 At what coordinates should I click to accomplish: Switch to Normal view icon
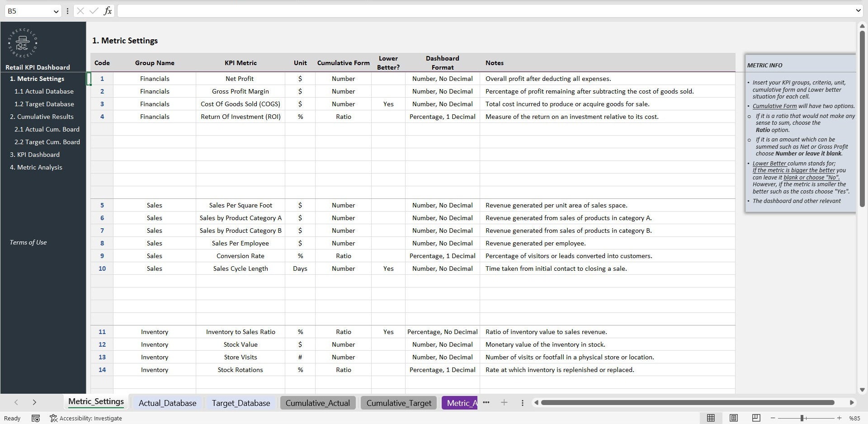[x=711, y=418]
